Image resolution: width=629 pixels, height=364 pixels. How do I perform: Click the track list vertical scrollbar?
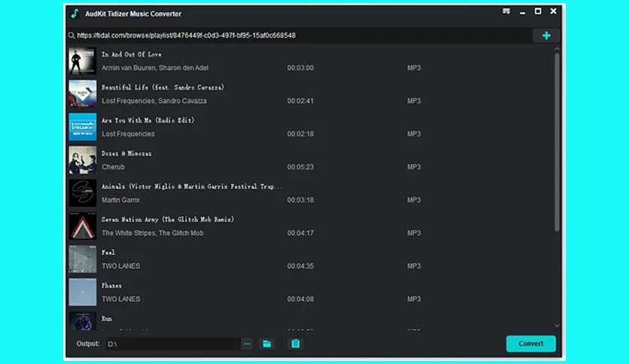[x=557, y=142]
